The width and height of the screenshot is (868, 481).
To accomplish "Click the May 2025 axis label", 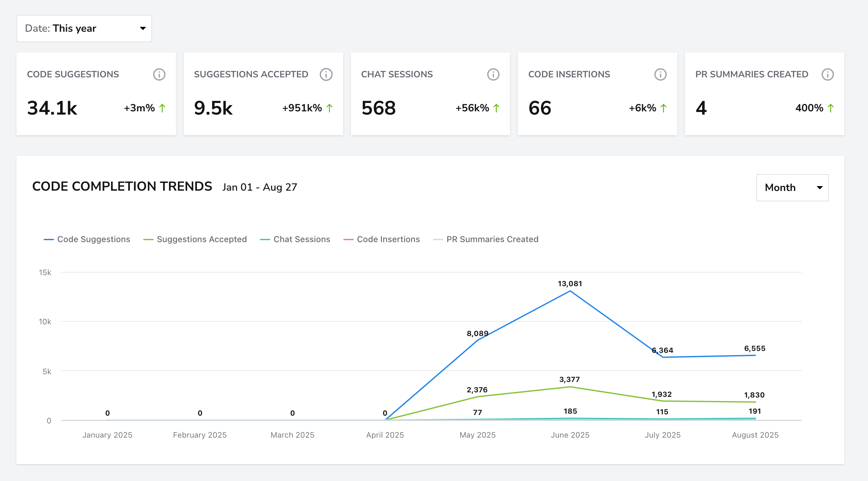I will tap(478, 435).
